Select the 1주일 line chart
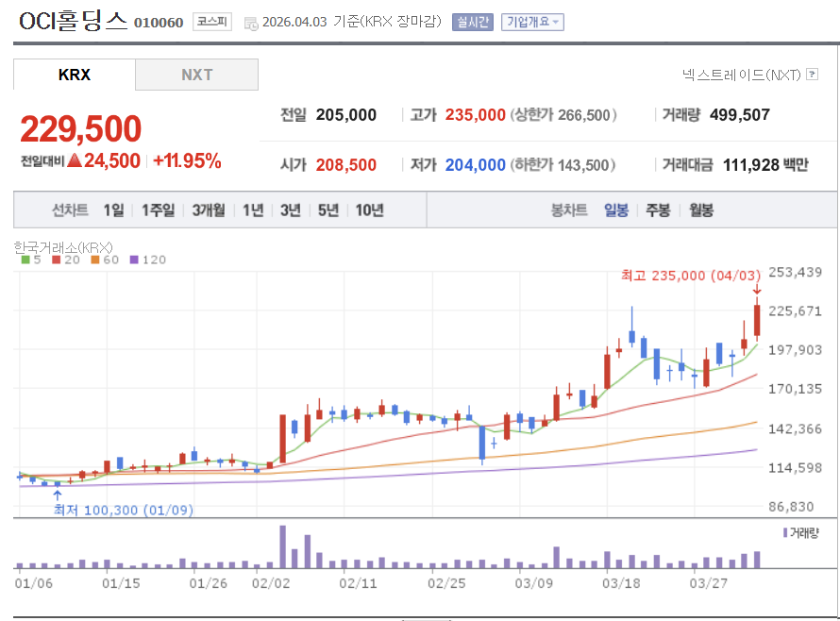The width and height of the screenshot is (840, 621). click(x=158, y=210)
